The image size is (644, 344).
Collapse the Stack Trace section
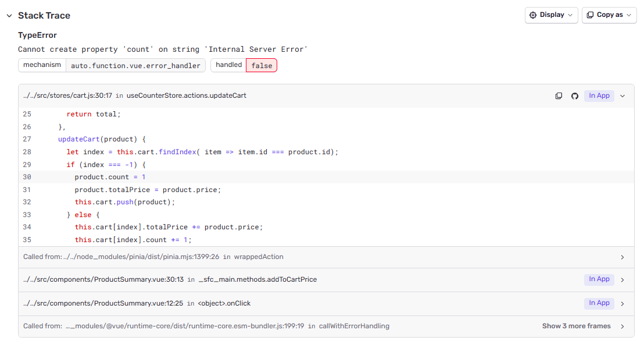[x=9, y=16]
